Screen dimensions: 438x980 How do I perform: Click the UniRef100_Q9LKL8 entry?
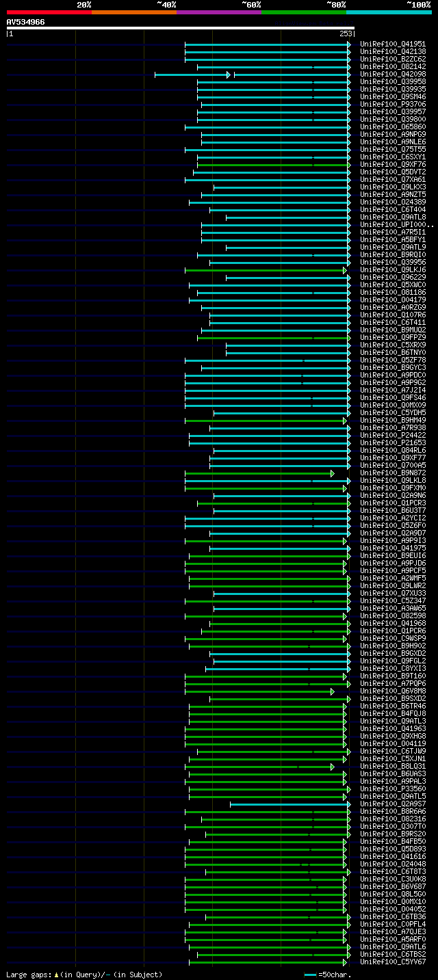[x=393, y=481]
